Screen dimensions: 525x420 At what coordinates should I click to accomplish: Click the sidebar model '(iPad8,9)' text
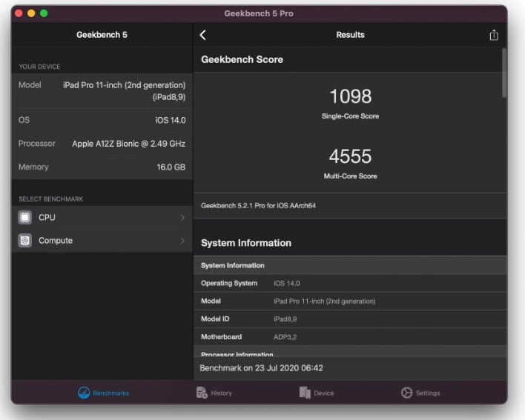click(x=169, y=97)
